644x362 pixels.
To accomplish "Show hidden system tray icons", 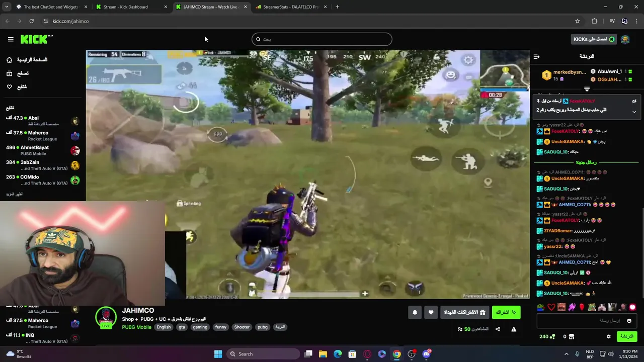I will tap(566, 354).
